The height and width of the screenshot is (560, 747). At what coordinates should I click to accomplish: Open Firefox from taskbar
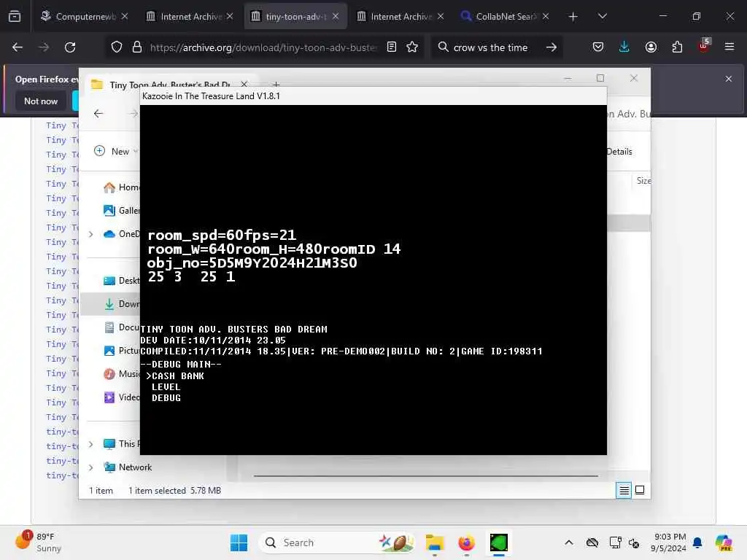point(466,542)
